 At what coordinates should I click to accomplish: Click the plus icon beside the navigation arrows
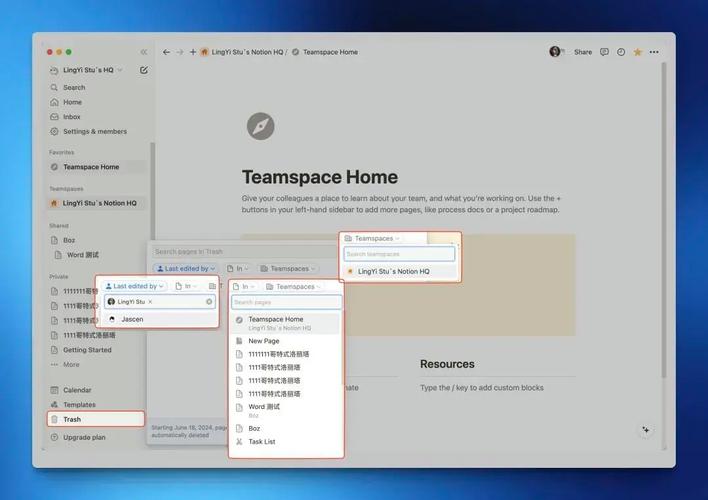(193, 52)
